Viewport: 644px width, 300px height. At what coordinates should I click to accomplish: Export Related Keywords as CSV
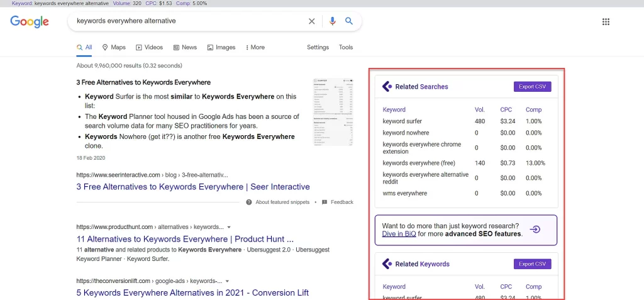tap(532, 264)
